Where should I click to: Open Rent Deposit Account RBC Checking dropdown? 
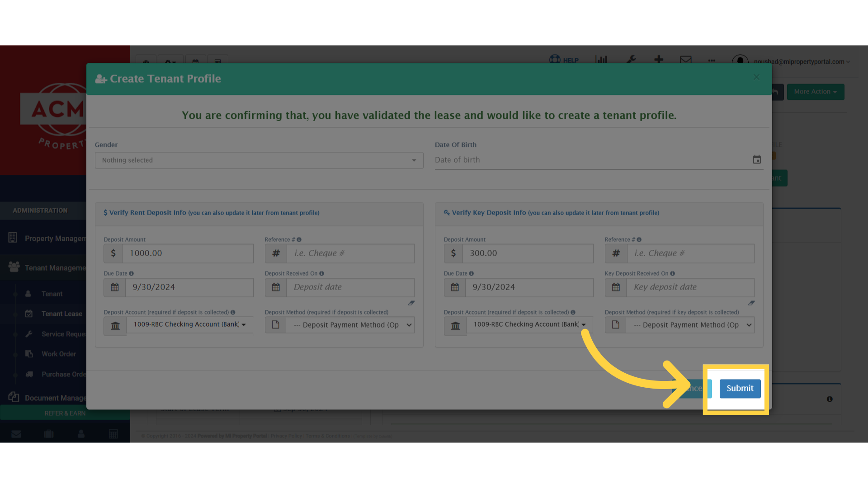[189, 324]
